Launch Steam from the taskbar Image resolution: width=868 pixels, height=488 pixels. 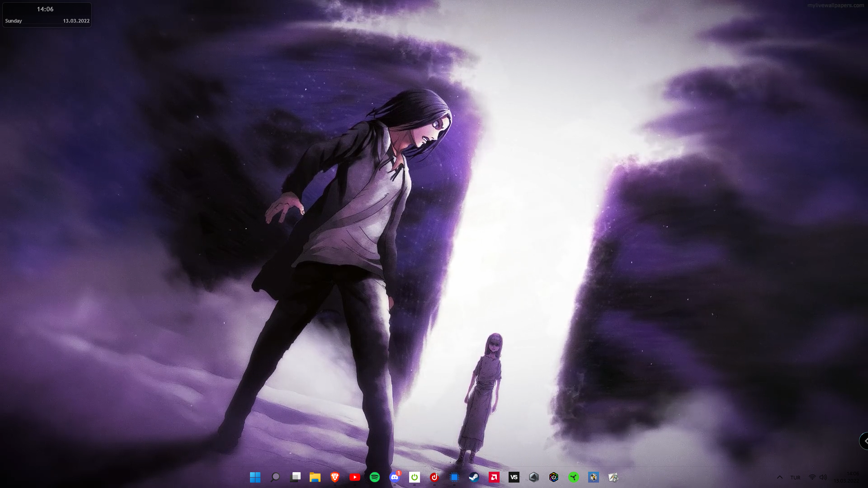[x=474, y=477]
